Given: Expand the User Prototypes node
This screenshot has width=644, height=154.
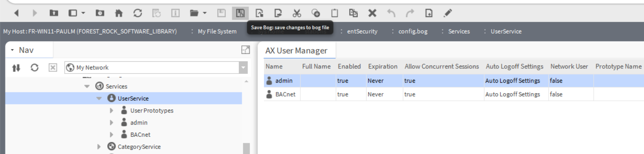Looking at the screenshot, I should pos(111,111).
